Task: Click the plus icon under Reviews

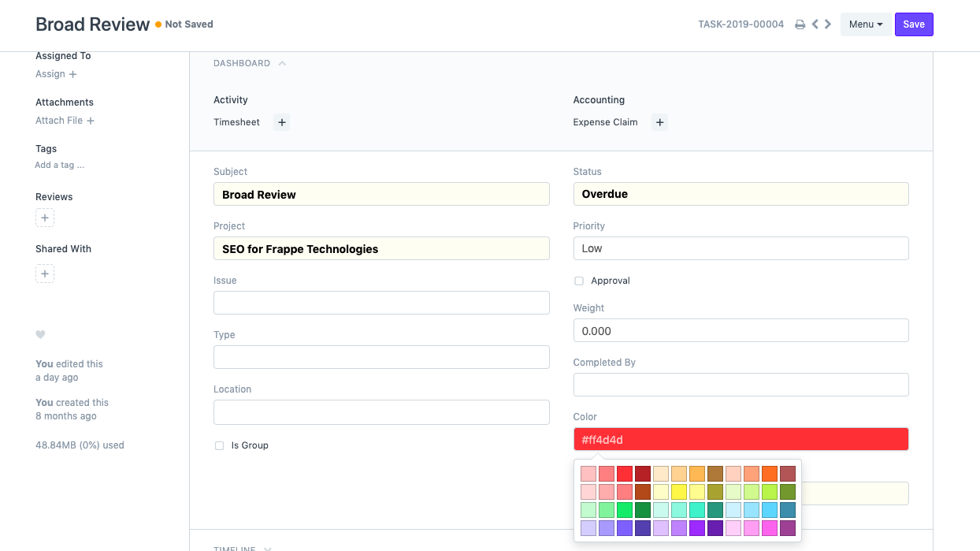Action: [x=44, y=218]
